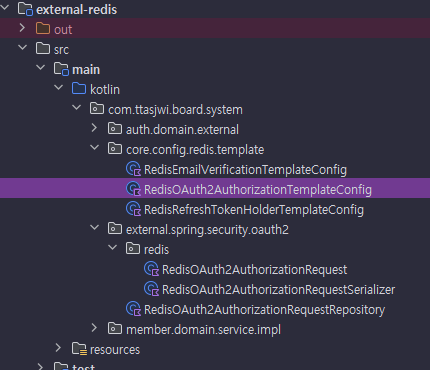The image size is (430, 370).
Task: Click the auth.domain.external package icon
Action: coord(115,129)
